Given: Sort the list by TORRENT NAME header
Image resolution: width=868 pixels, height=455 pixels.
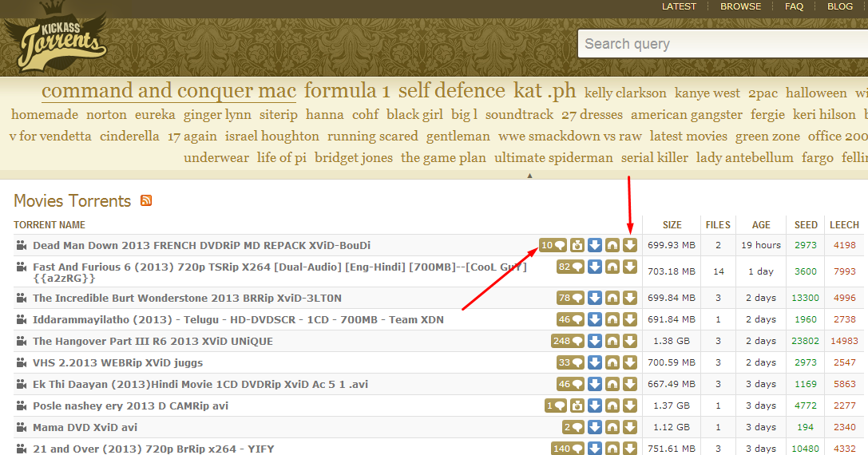Looking at the screenshot, I should 50,225.
